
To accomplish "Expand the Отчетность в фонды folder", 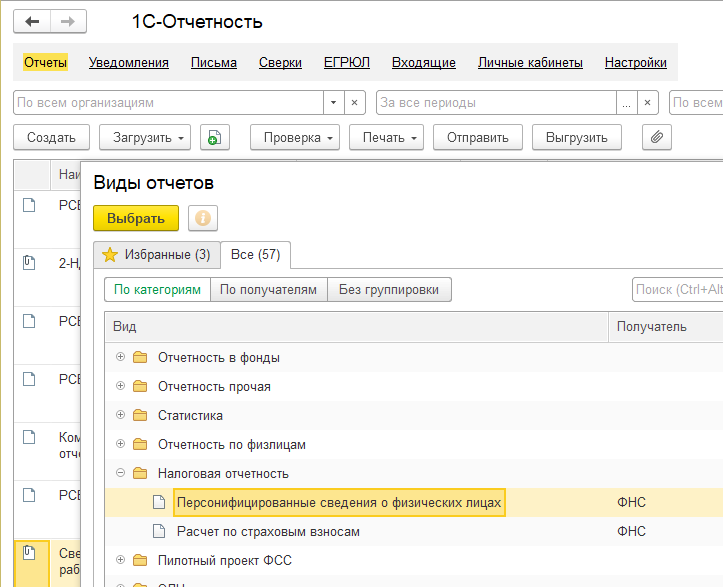I will (120, 357).
